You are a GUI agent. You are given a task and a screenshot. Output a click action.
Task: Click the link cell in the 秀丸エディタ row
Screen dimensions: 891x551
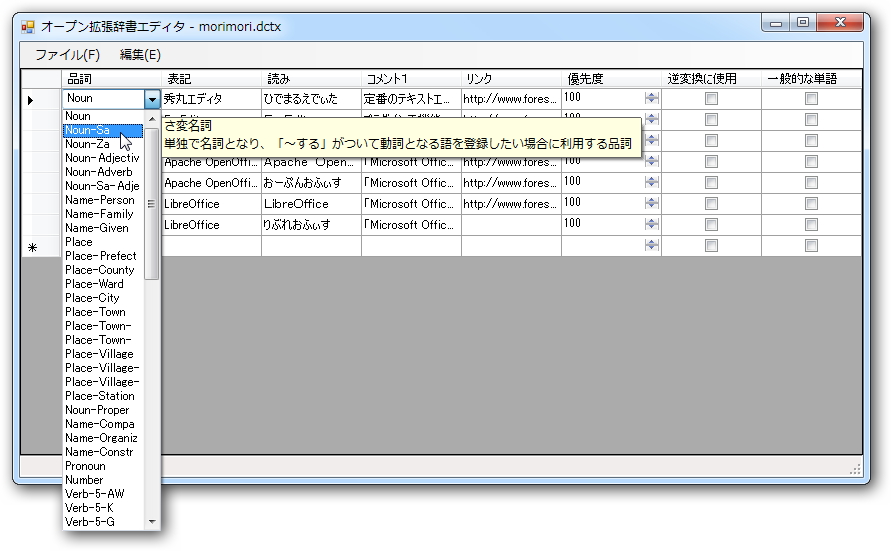[511, 99]
